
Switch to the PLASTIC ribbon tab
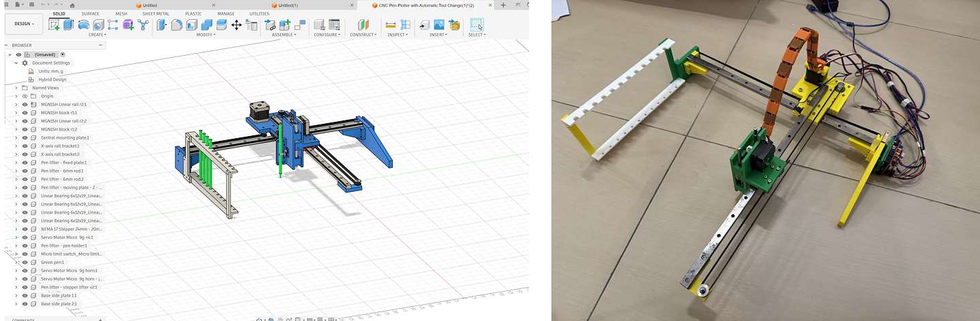click(193, 14)
